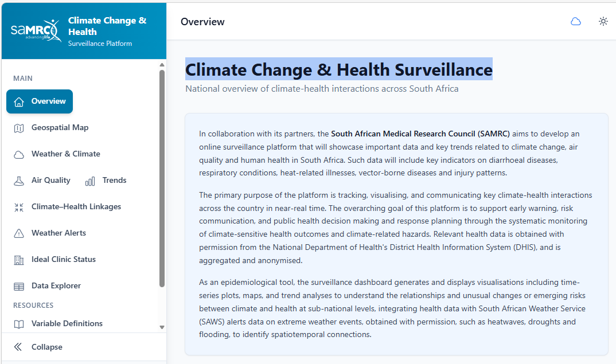The image size is (616, 364).
Task: Click the bold 'South African Medical Research Council (SAMRC)' text
Action: click(420, 134)
